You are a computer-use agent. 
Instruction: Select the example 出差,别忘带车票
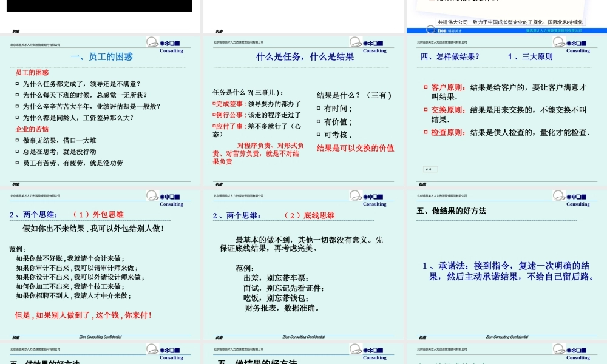tap(276, 278)
